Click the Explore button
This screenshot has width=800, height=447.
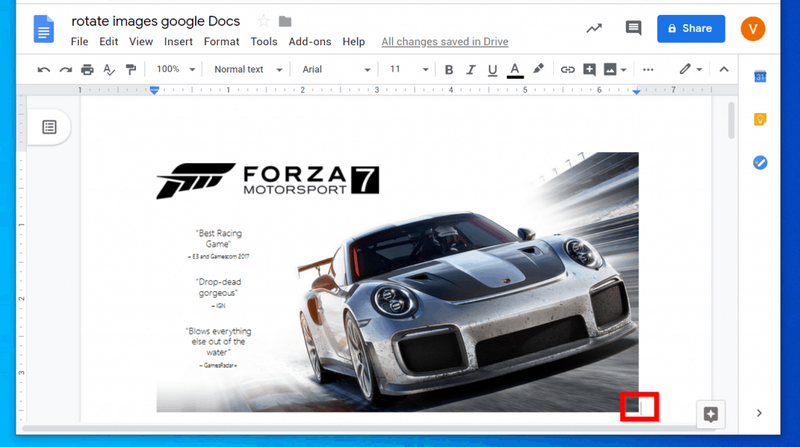point(711,414)
